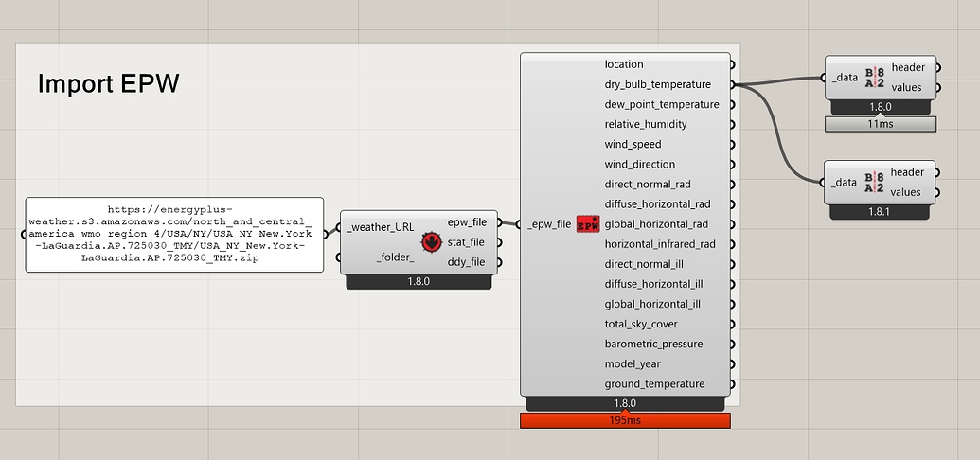Image resolution: width=980 pixels, height=460 pixels.
Task: Click the 195ms red profiler bar
Action: 625,420
